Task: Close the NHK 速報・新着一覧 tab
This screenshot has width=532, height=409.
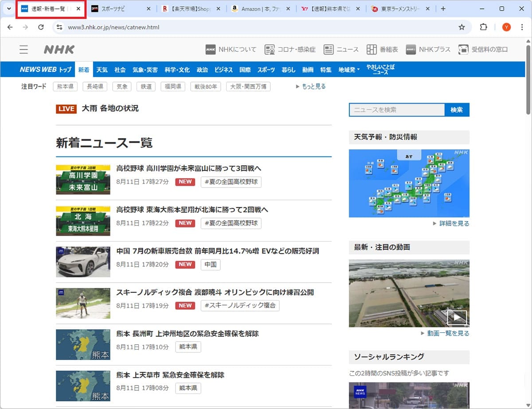Action: [x=78, y=9]
